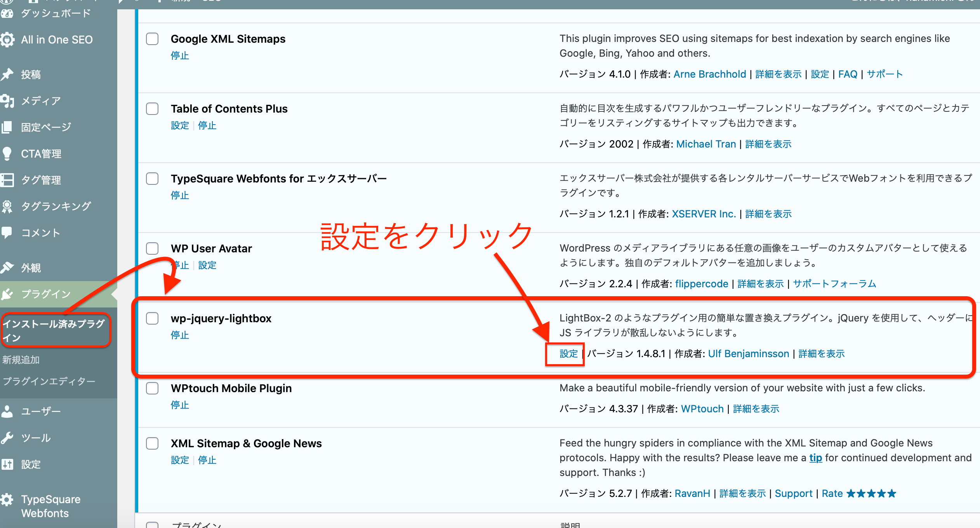Check the Google XML Sitemaps checkbox
The width and height of the screenshot is (980, 528).
152,39
